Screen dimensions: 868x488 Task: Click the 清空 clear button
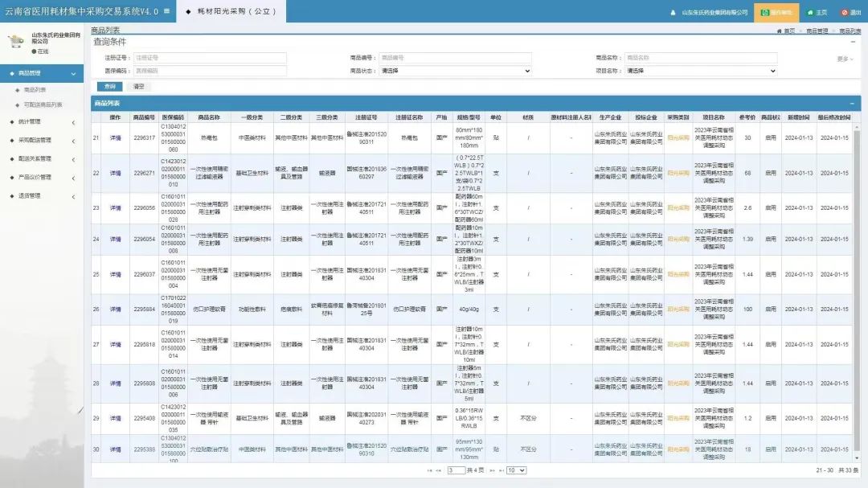coord(138,86)
